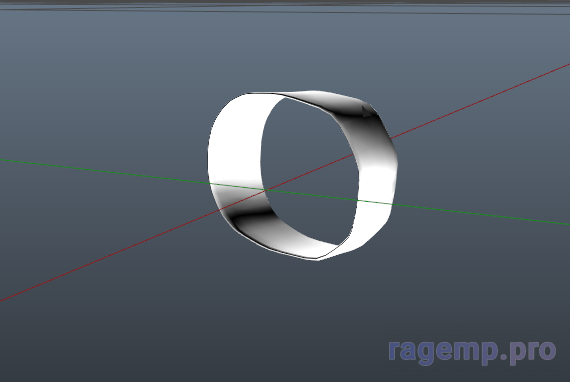Viewport: 570px width, 382px height.
Task: Click the axes intersection inside the ring
Action: (x=266, y=190)
